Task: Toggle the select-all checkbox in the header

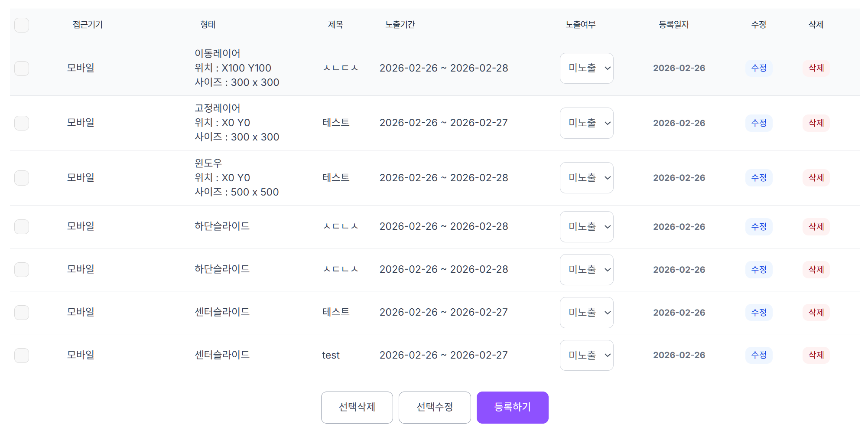Action: [21, 25]
